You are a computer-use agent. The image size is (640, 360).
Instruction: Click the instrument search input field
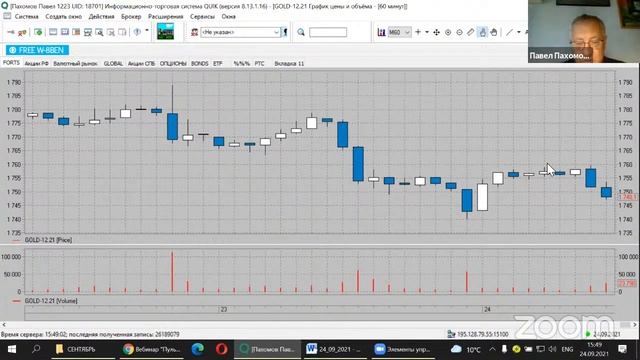pyautogui.click(x=328, y=32)
